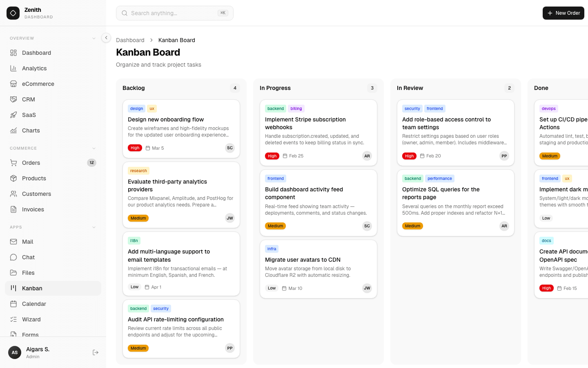Collapse the Commerce section
Screen dimensions: 588x368
click(x=94, y=148)
